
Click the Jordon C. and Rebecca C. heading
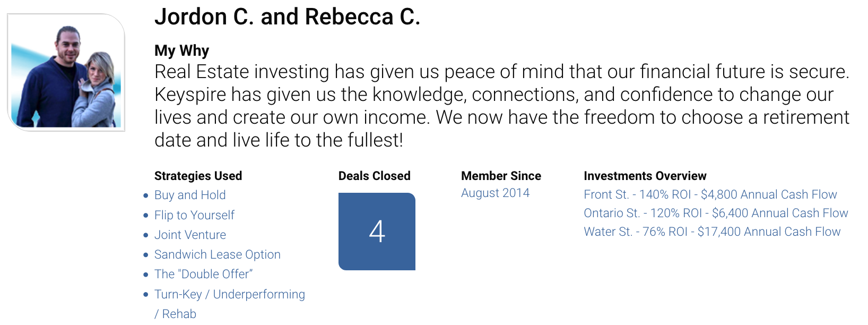click(287, 16)
